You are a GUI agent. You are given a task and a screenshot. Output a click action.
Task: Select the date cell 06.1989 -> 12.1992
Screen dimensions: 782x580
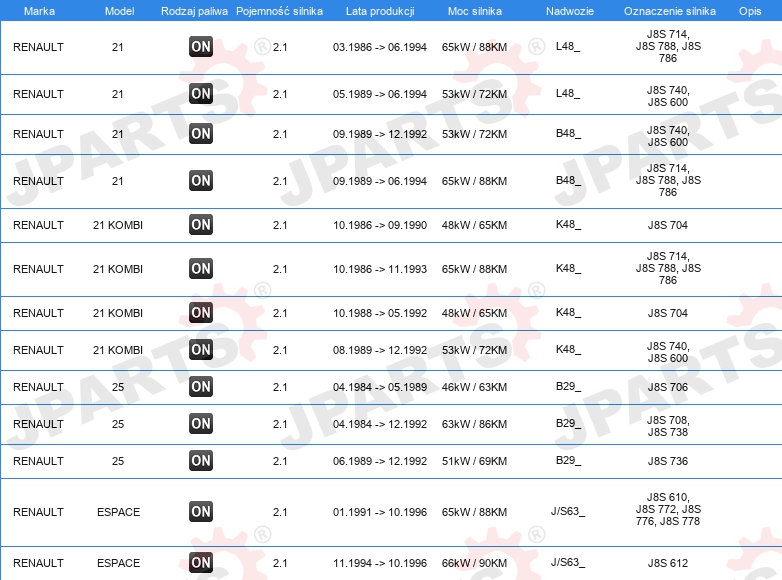click(x=380, y=461)
